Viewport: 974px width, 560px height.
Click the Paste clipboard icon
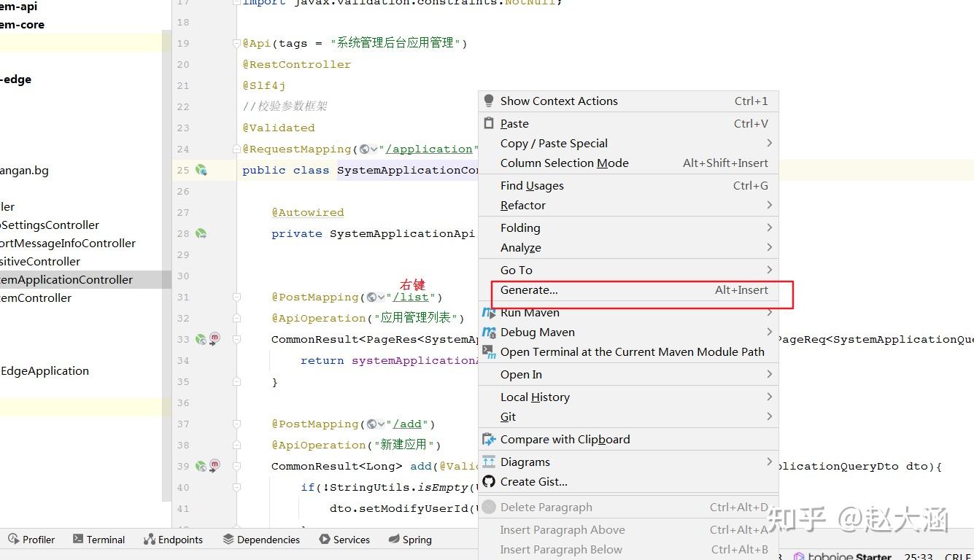489,123
